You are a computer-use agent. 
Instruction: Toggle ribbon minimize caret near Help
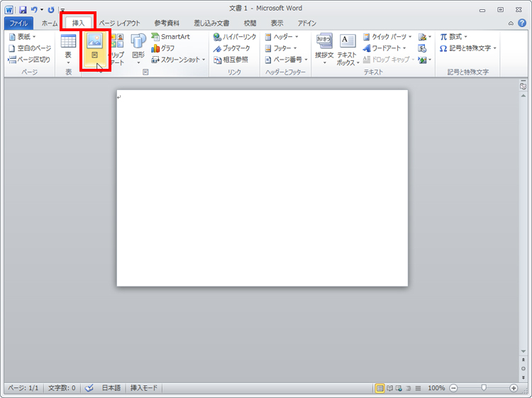511,23
